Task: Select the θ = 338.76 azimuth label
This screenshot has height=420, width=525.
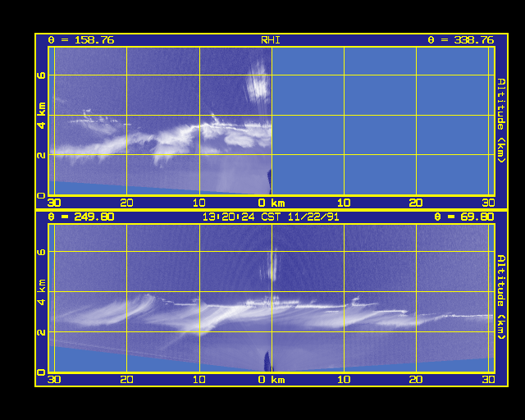Action: (461, 40)
